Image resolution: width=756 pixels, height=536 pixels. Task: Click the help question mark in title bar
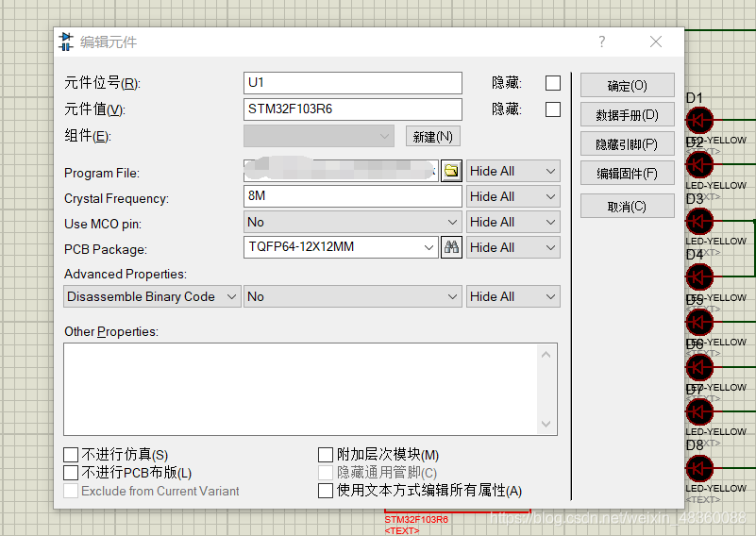(602, 42)
